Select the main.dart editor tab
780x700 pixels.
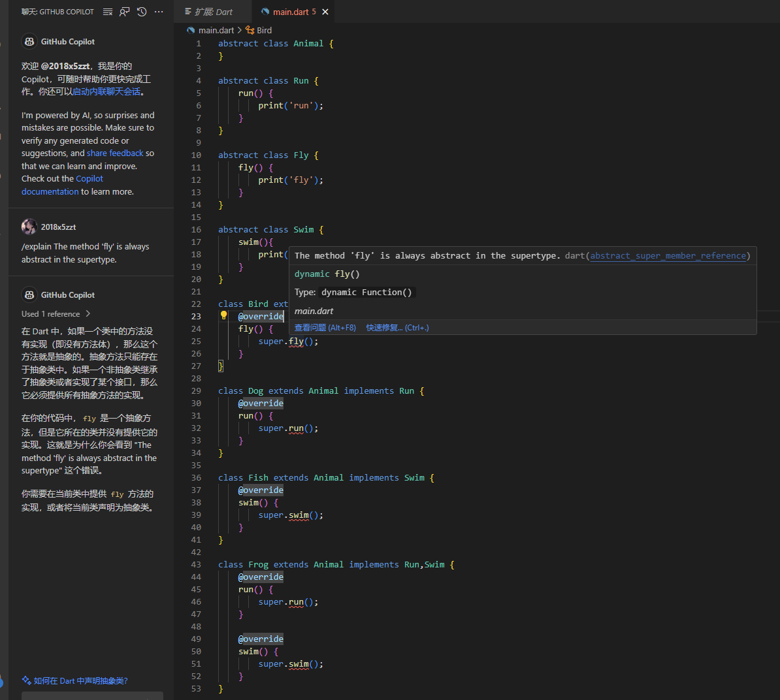290,12
